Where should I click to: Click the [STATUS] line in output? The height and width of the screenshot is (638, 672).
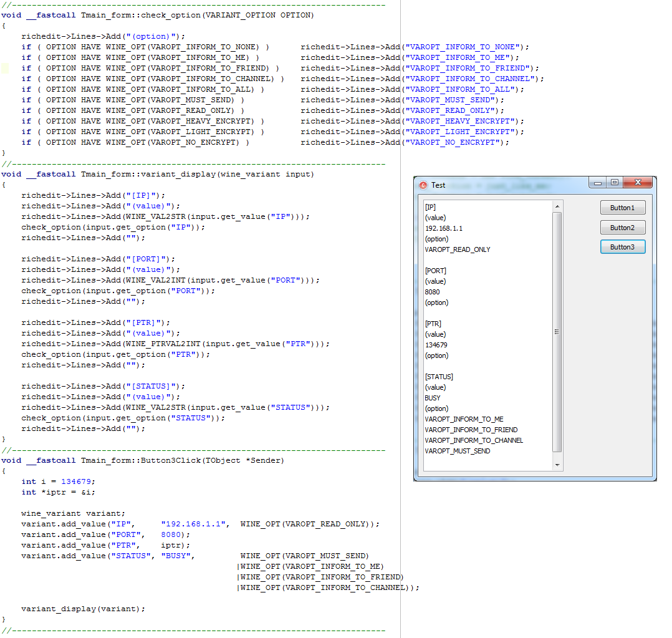[x=439, y=377]
